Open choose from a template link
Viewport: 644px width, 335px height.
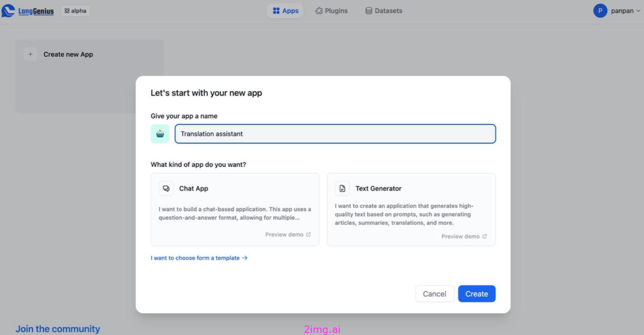(199, 258)
